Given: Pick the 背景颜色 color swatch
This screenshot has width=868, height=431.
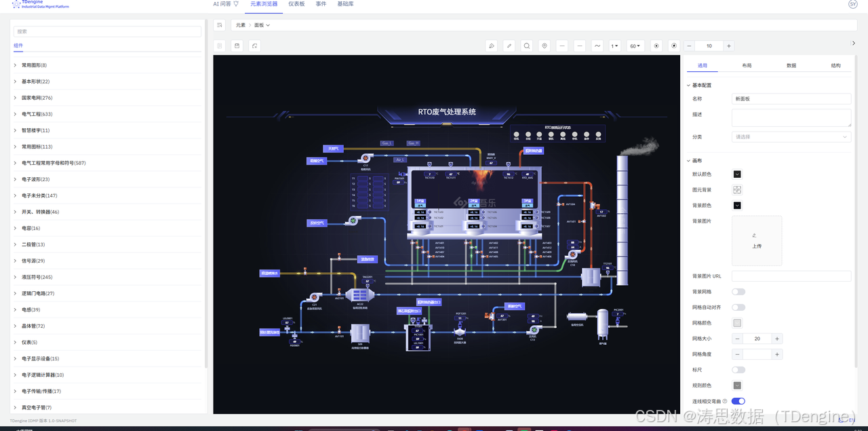Looking at the screenshot, I should pyautogui.click(x=737, y=206).
